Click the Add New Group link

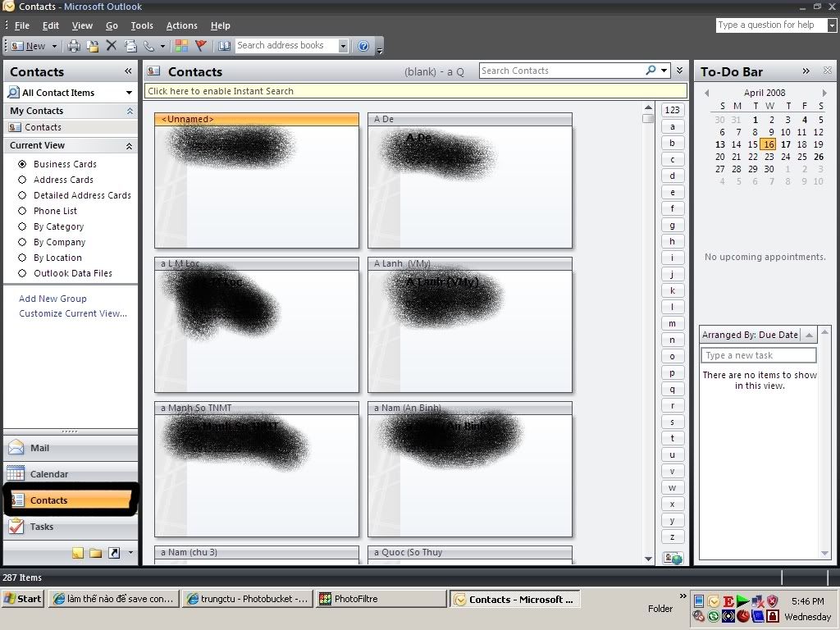pos(52,299)
